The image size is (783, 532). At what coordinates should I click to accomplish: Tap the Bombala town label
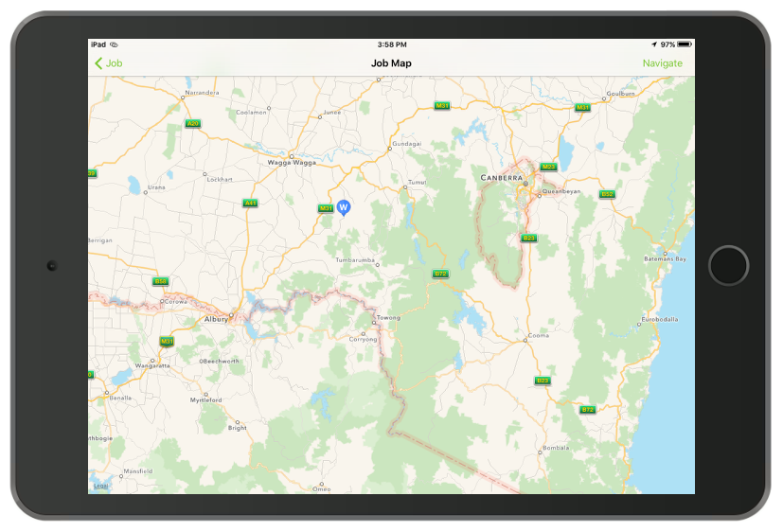tap(556, 448)
